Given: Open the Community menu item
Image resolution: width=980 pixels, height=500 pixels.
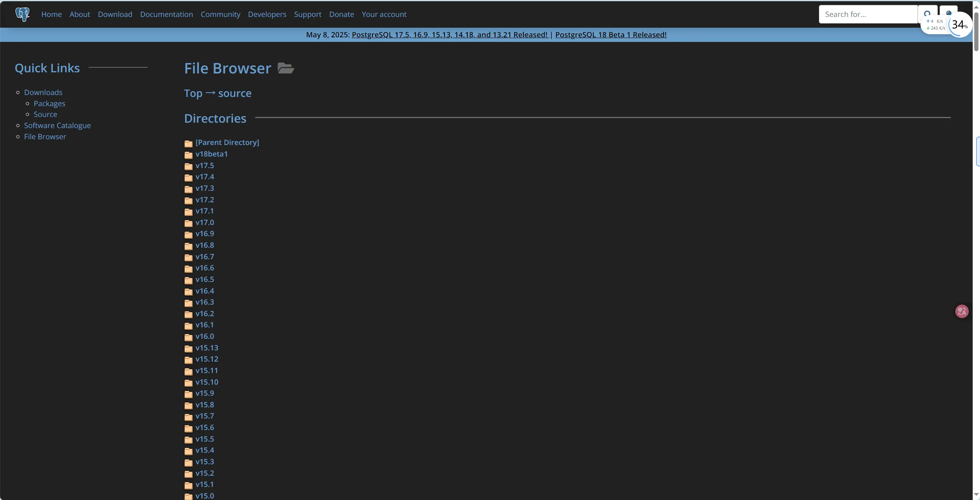Looking at the screenshot, I should [220, 14].
